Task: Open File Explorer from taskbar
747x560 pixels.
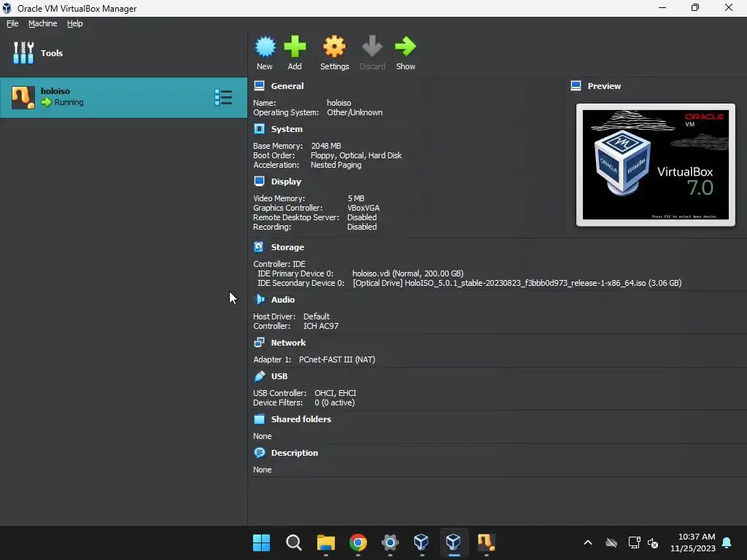Action: pyautogui.click(x=326, y=542)
